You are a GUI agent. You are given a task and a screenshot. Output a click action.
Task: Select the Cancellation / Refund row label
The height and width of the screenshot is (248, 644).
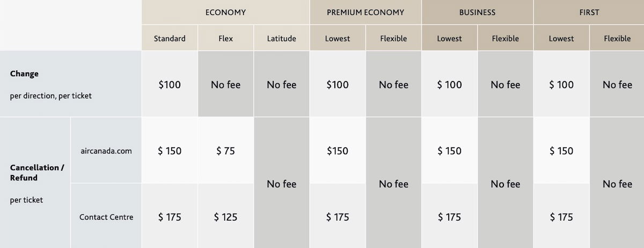point(37,172)
